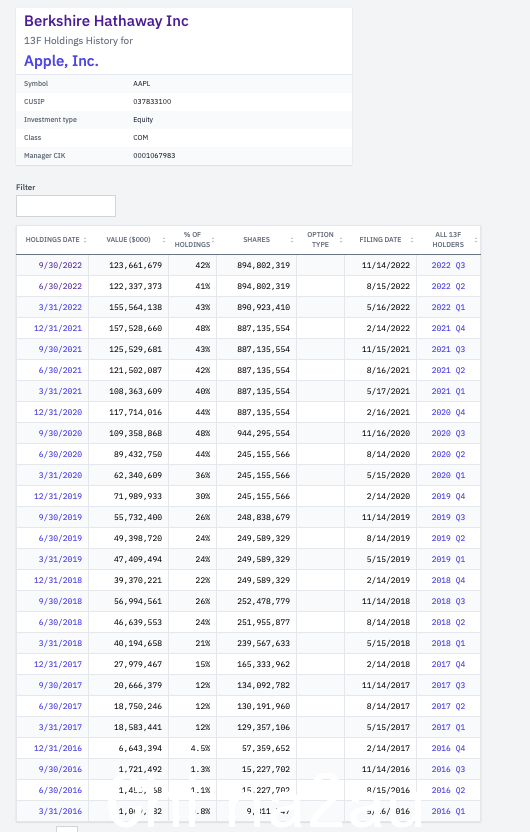View all 13F holders for 2018 Q1
Image resolution: width=530 pixels, height=832 pixels.
coord(448,643)
